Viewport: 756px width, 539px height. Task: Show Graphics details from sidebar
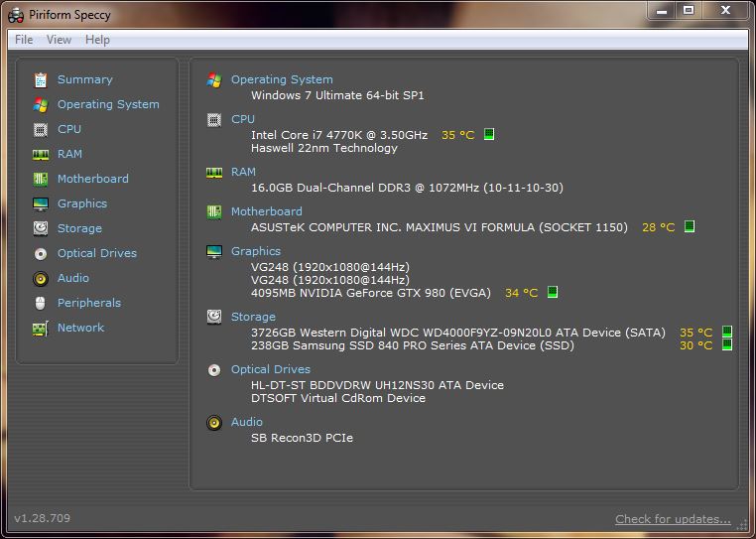82,203
